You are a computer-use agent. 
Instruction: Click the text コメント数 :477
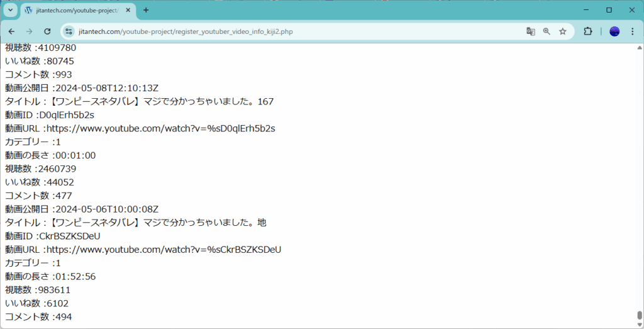38,196
